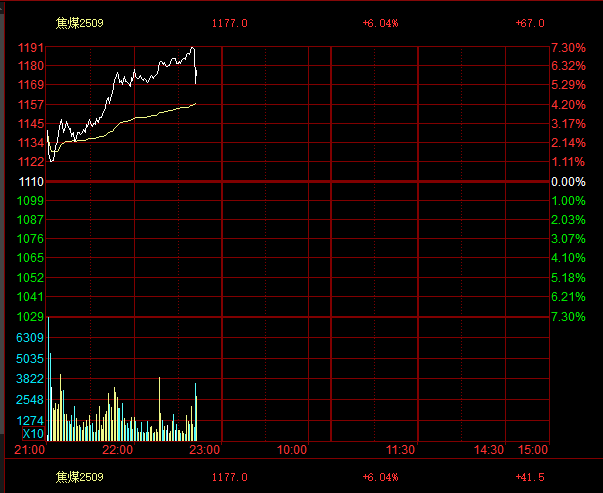This screenshot has width=603, height=493.
Task: Click the +41.5 value in the footer row
Action: (530, 477)
